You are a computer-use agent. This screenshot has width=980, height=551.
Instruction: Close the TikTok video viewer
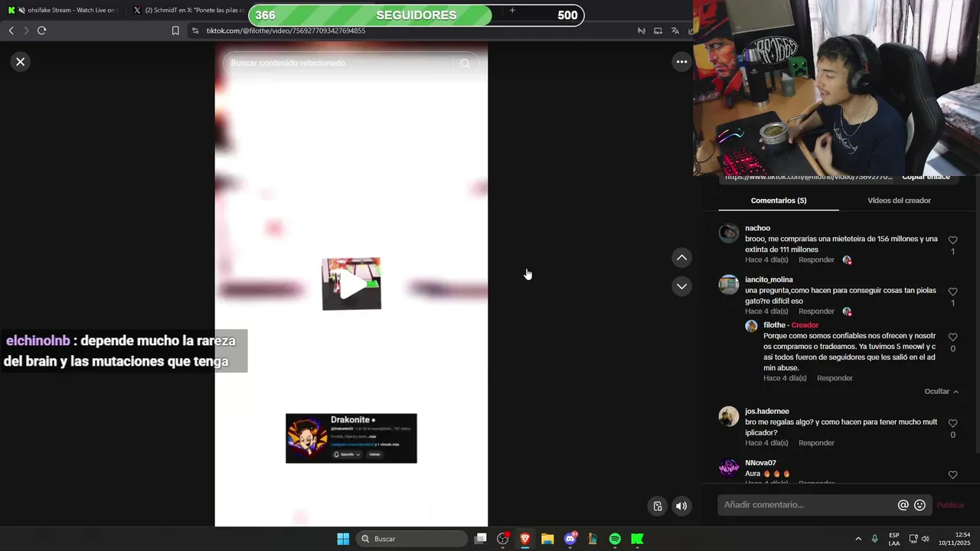(x=21, y=62)
